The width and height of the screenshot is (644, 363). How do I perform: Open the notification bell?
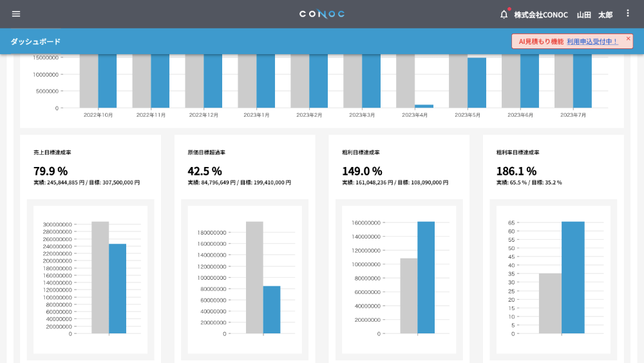pos(504,14)
